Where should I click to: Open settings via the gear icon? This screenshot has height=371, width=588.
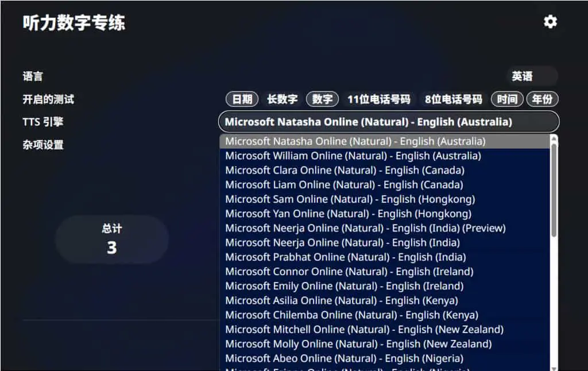pyautogui.click(x=550, y=22)
